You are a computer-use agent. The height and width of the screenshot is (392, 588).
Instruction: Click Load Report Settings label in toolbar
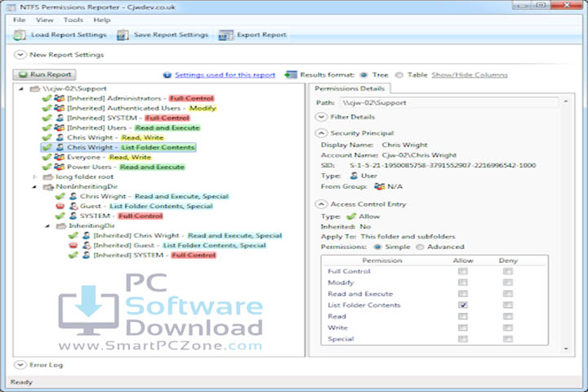pyautogui.click(x=69, y=35)
